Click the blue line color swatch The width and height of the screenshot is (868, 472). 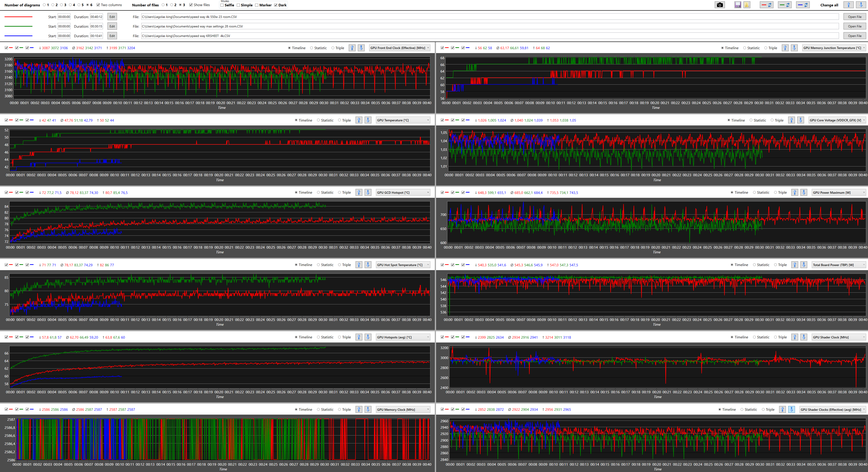(19, 36)
